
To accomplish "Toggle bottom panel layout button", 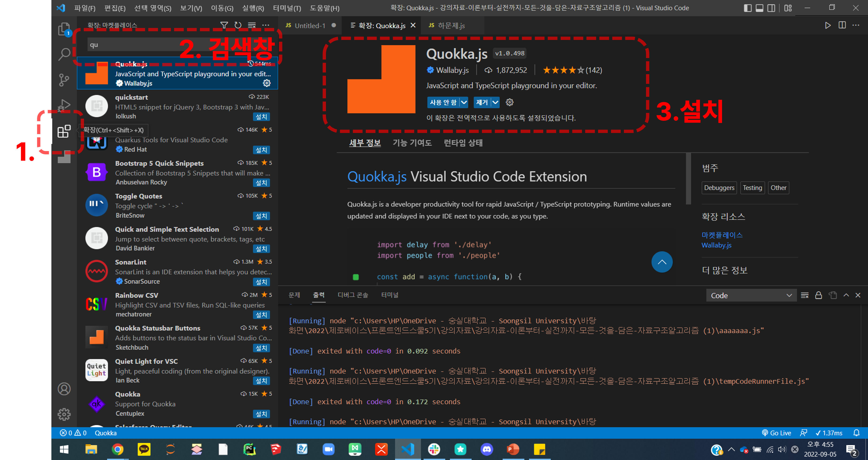I will click(x=759, y=8).
